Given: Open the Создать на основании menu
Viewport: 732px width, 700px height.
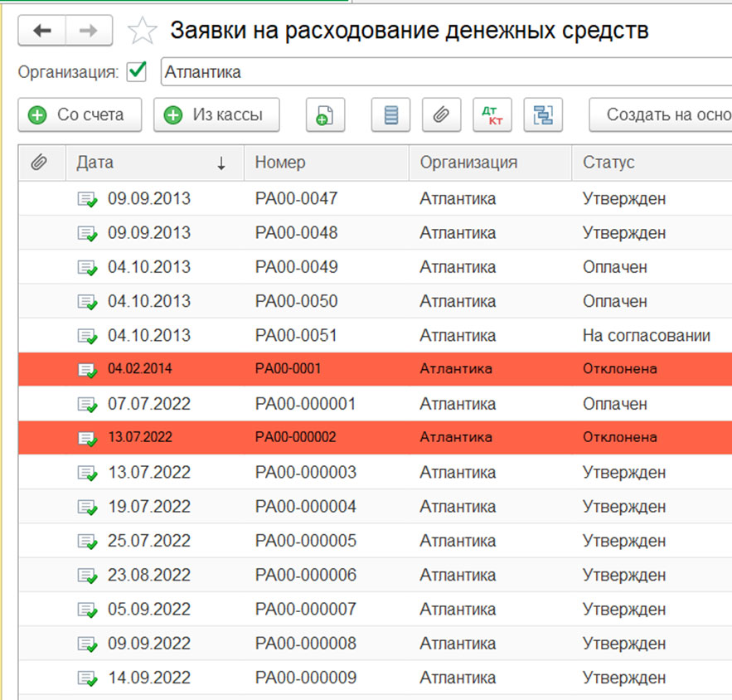Looking at the screenshot, I should click(x=663, y=115).
